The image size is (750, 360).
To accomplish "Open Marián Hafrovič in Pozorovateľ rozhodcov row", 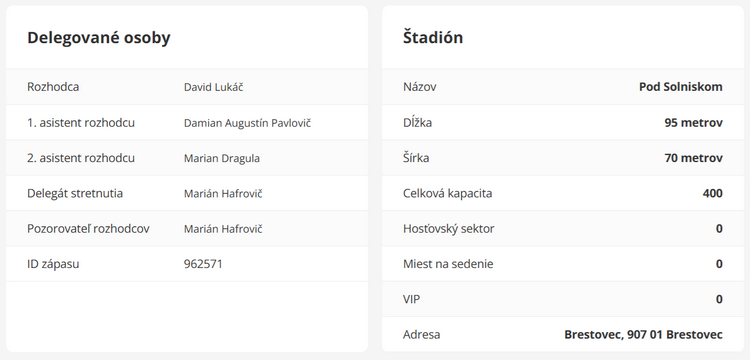I will point(223,229).
